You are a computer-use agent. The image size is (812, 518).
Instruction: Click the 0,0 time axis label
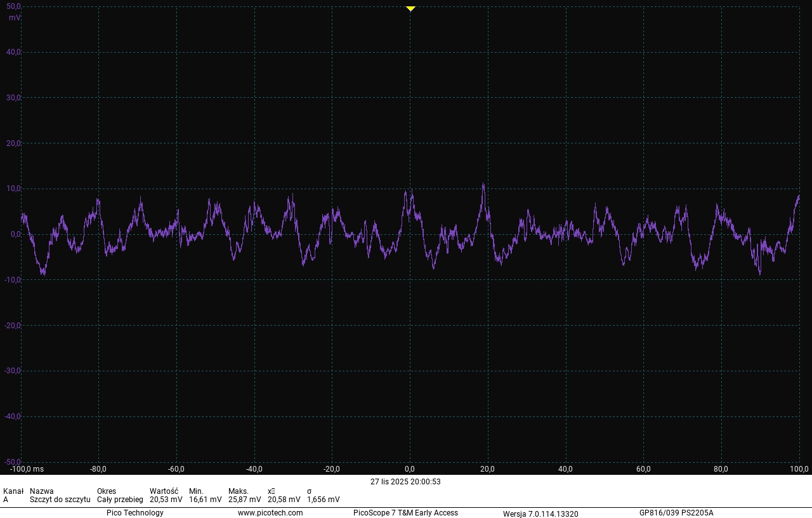(x=410, y=469)
